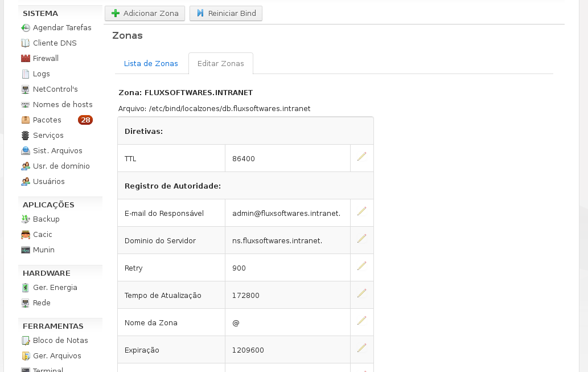
Task: Open Agendar Tarefas in the sidebar
Action: (61, 28)
